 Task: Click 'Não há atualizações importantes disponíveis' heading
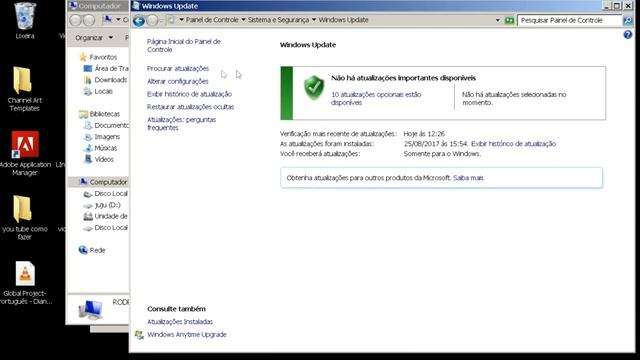[403, 78]
